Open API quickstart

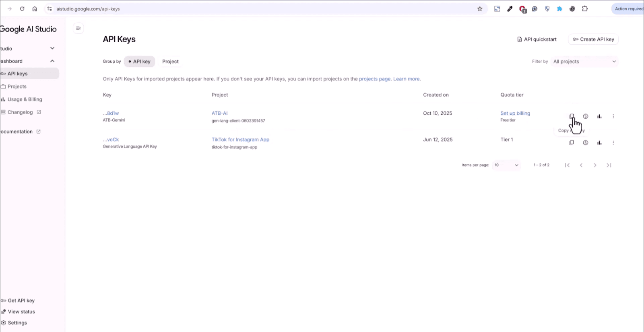(537, 39)
